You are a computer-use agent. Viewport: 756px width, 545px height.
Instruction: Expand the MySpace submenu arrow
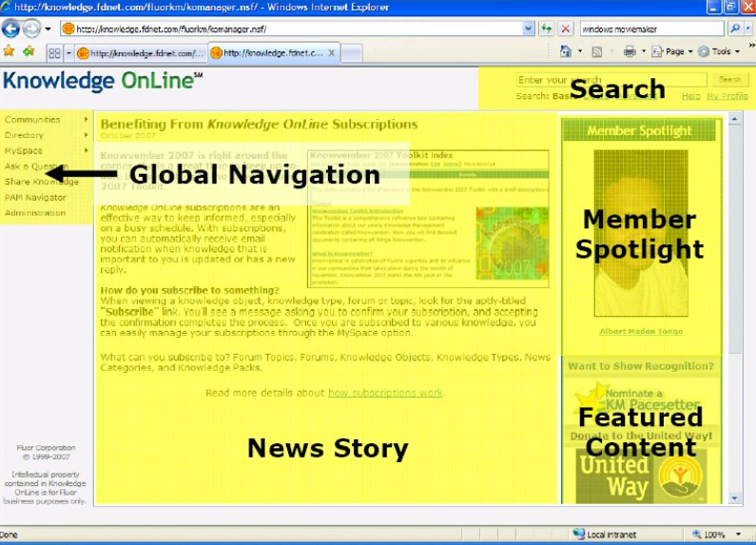86,150
